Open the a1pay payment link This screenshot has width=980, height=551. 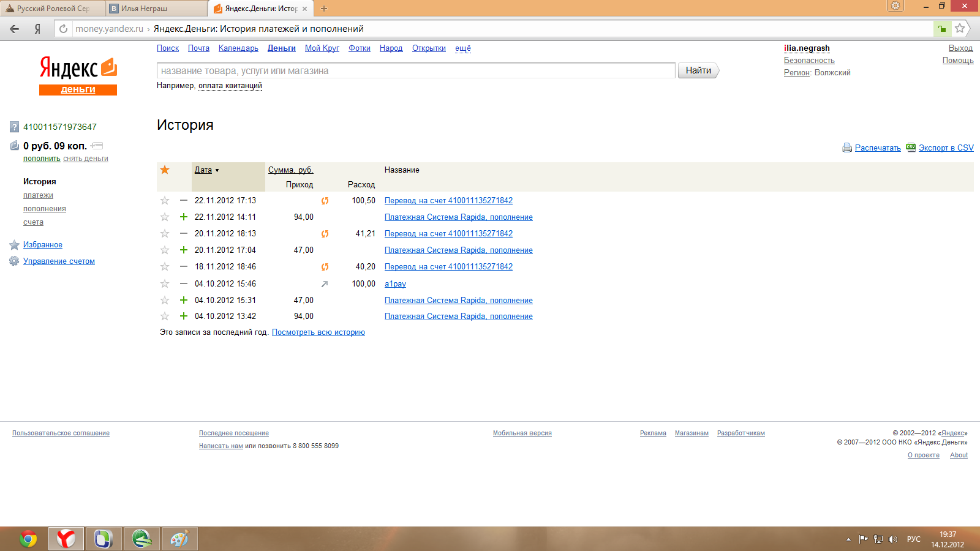(395, 283)
